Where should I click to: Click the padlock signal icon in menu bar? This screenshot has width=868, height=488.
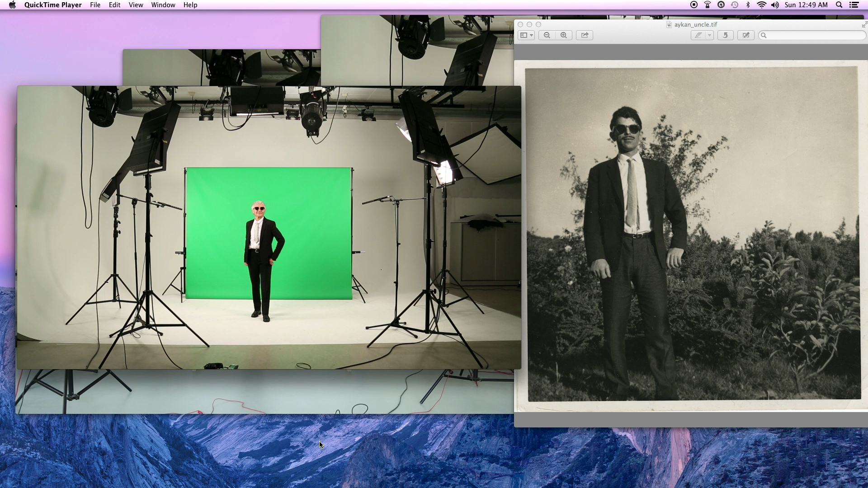coord(708,5)
